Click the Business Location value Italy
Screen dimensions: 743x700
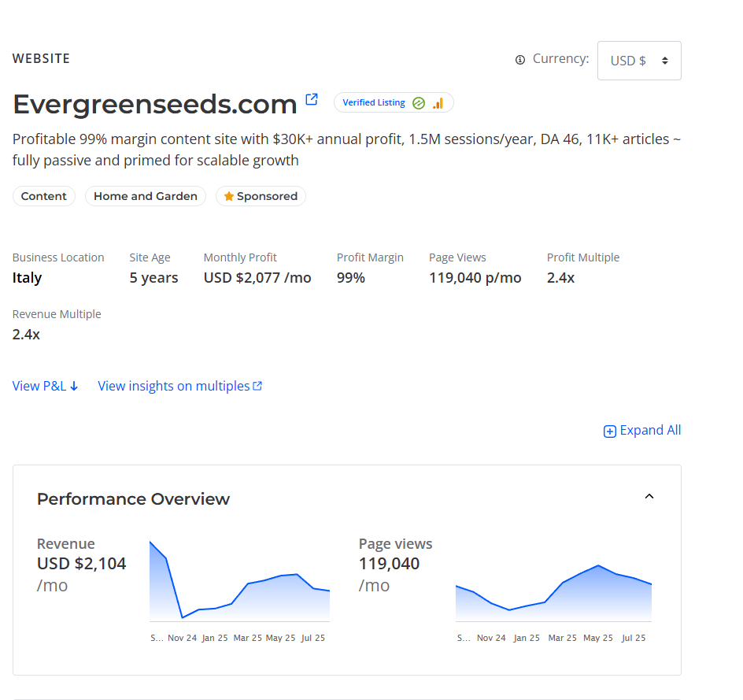point(27,278)
